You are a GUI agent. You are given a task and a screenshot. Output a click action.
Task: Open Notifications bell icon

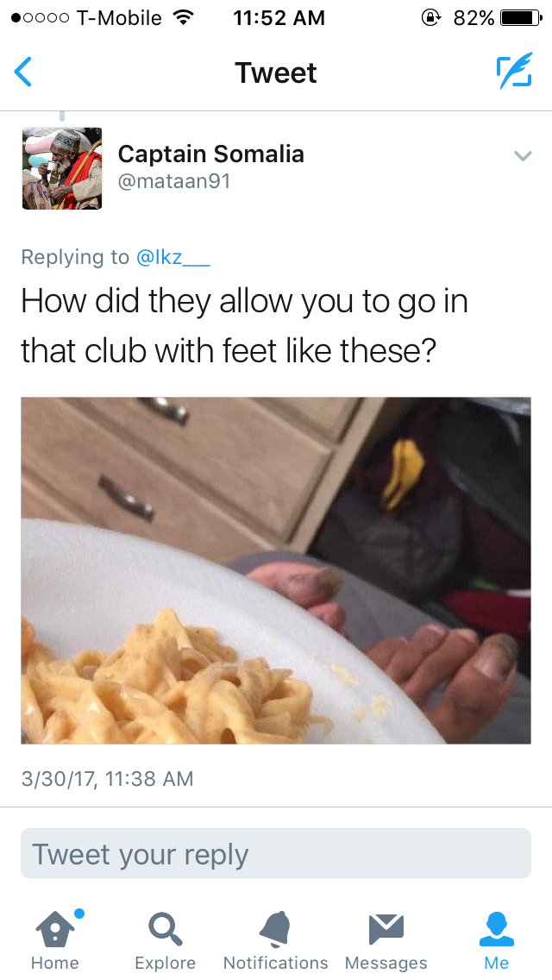275,929
